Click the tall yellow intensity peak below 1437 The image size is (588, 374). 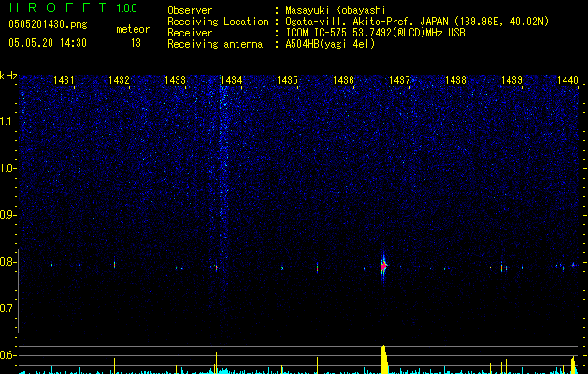pos(384,359)
